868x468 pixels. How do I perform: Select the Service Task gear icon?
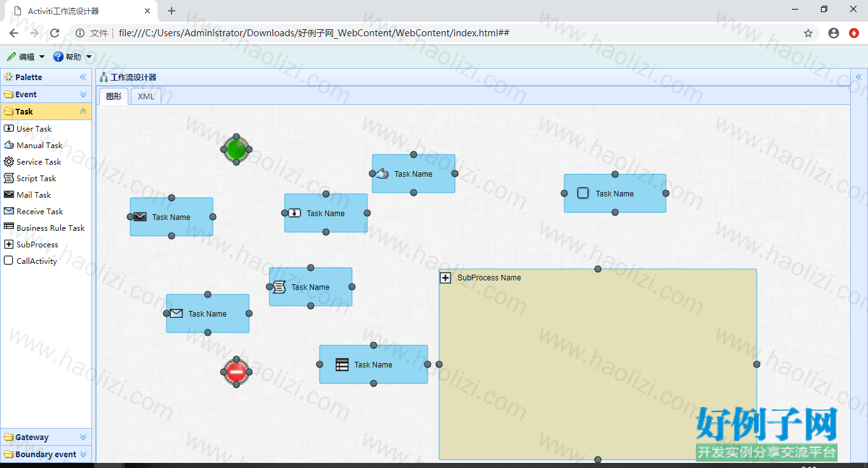(9, 162)
